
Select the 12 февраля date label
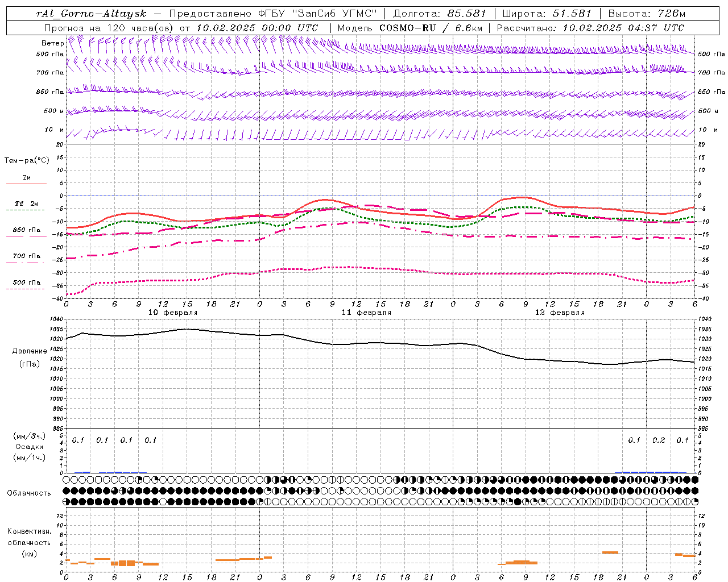(x=560, y=313)
